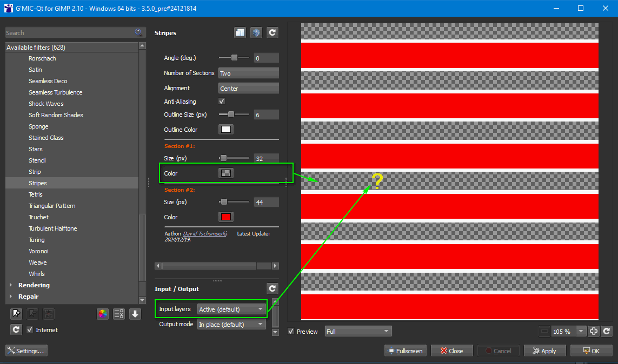Open the zoom percentage dropdown arrow
This screenshot has height=364, width=618.
tap(581, 332)
